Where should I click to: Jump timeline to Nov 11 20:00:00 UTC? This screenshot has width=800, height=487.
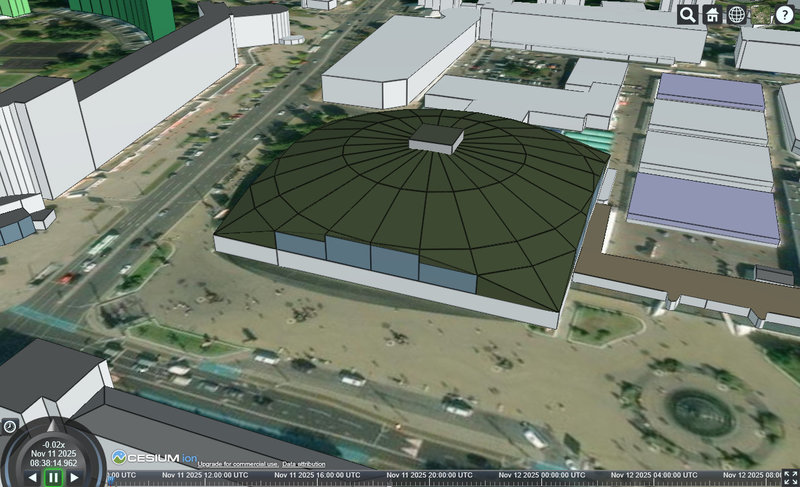428,476
